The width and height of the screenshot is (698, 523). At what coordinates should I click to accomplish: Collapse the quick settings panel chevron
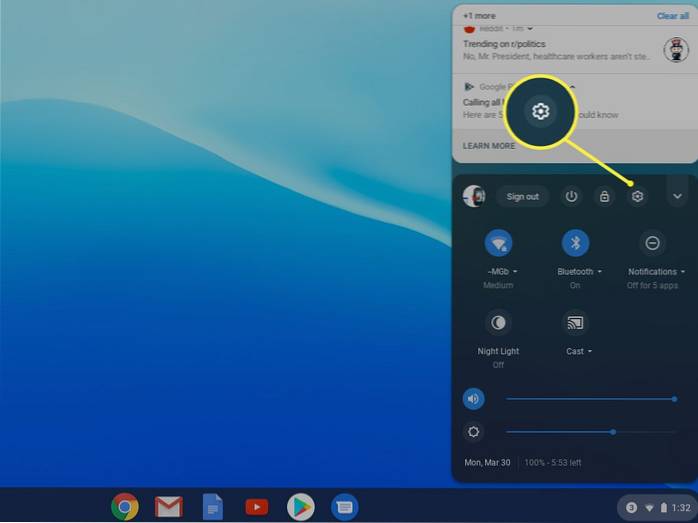click(677, 196)
